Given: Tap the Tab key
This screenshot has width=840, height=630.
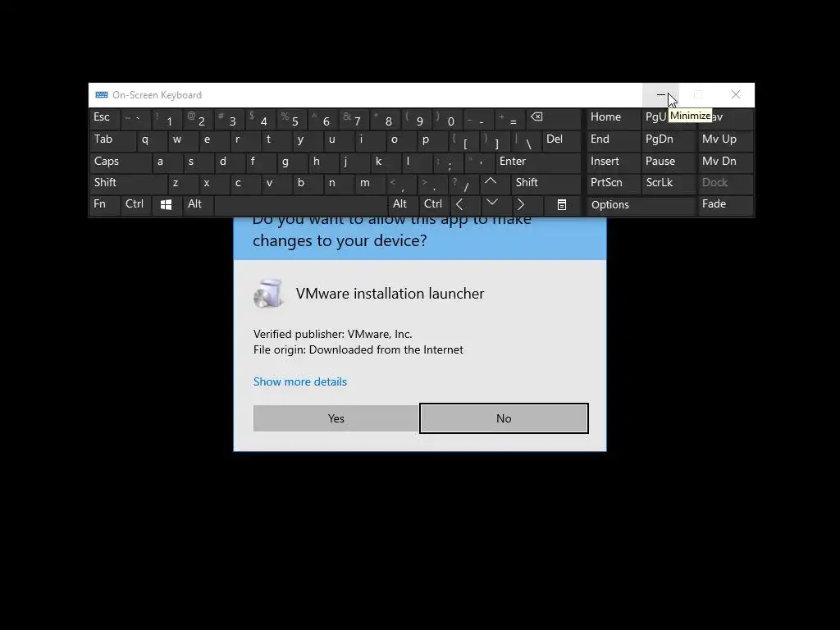Looking at the screenshot, I should coord(112,140).
